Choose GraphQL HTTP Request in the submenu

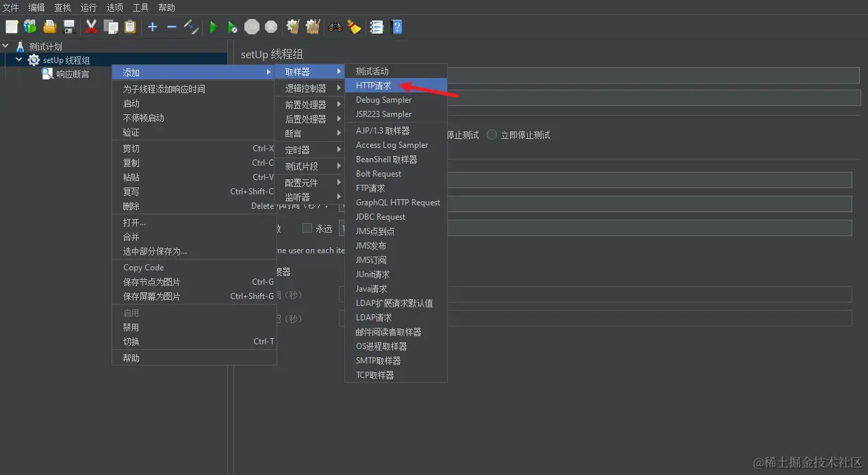pyautogui.click(x=396, y=203)
